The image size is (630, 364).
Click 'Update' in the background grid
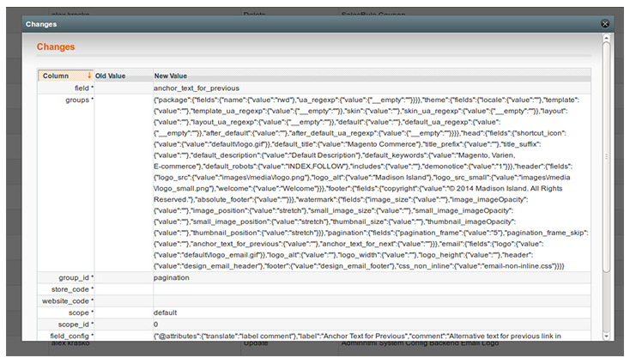pos(256,343)
